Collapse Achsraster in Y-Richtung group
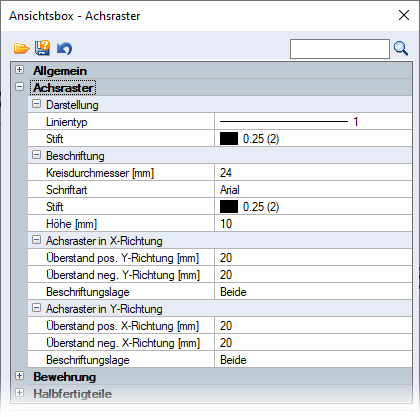Screen dimensions: 420x417 pyautogui.click(x=36, y=308)
